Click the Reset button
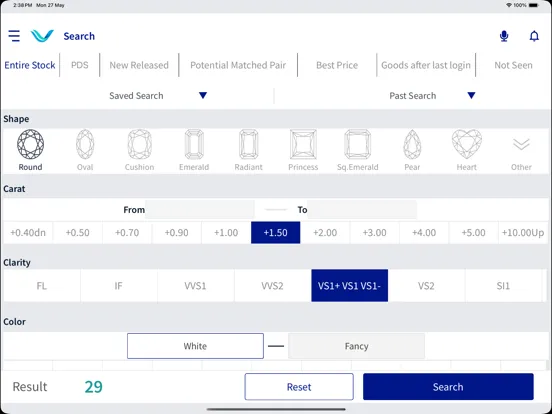Screen dimensions: 552x414 point(299,387)
